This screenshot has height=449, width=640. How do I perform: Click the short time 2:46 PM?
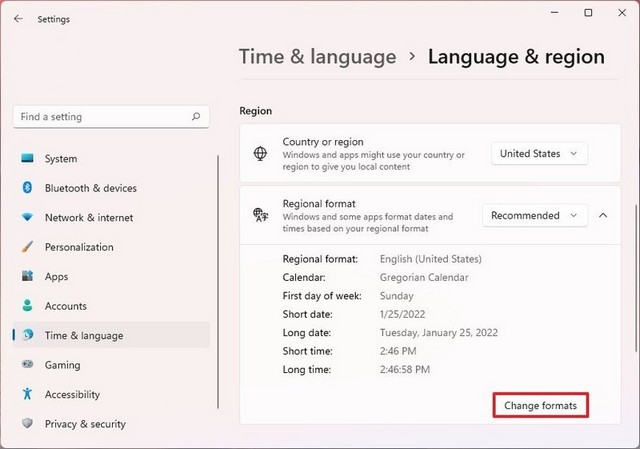pos(398,351)
